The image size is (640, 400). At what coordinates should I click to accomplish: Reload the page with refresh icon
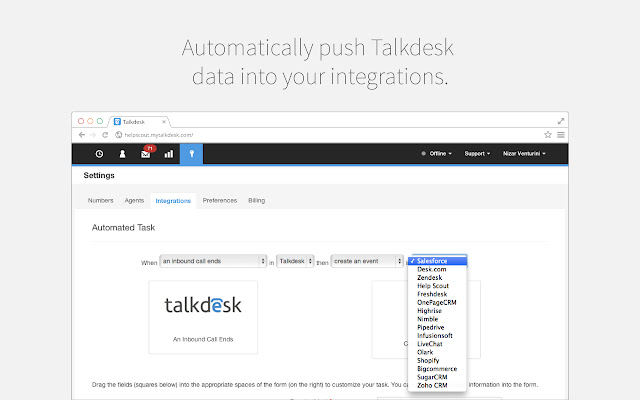[x=105, y=135]
